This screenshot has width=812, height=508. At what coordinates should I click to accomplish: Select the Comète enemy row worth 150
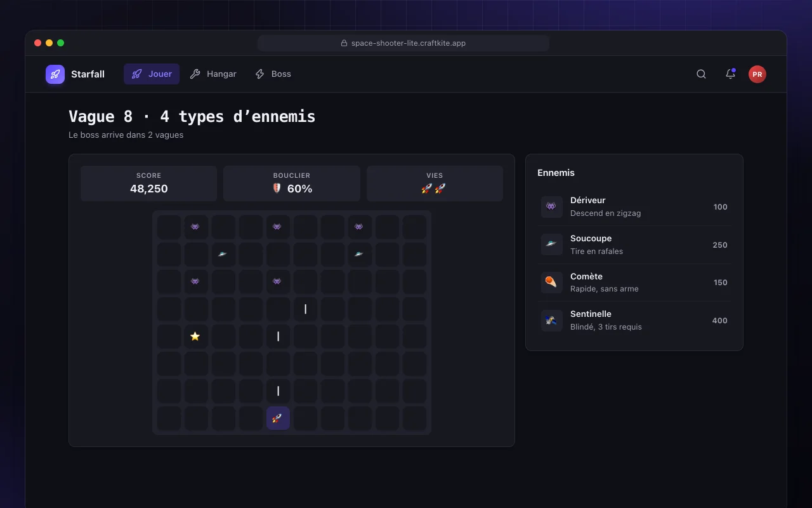[634, 283]
